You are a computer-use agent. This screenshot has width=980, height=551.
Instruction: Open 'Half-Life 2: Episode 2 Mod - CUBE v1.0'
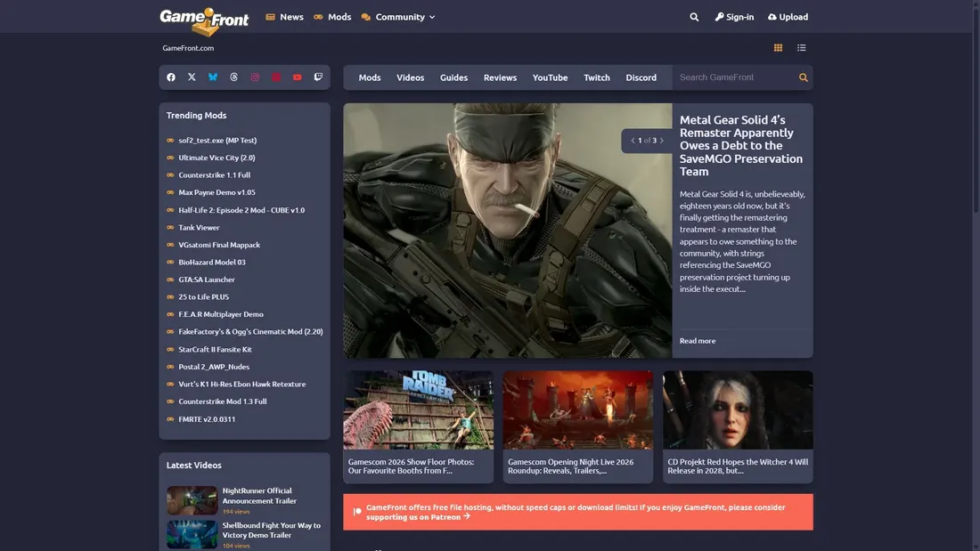241,211
